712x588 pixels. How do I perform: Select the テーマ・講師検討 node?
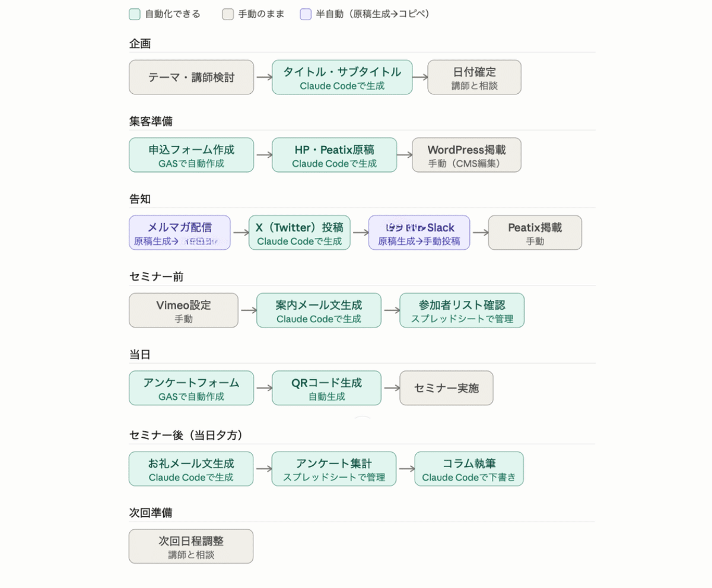click(x=191, y=77)
